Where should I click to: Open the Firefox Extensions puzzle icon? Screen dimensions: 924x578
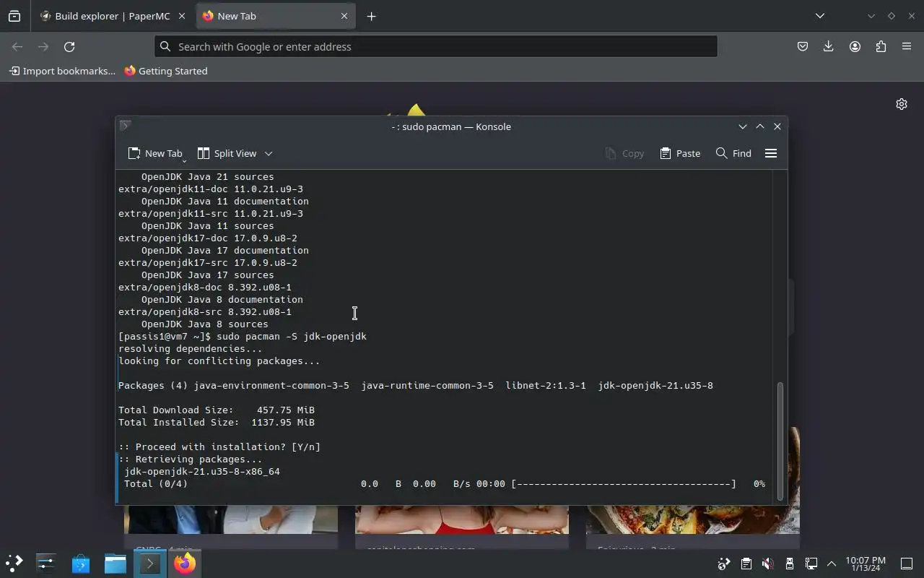(881, 46)
